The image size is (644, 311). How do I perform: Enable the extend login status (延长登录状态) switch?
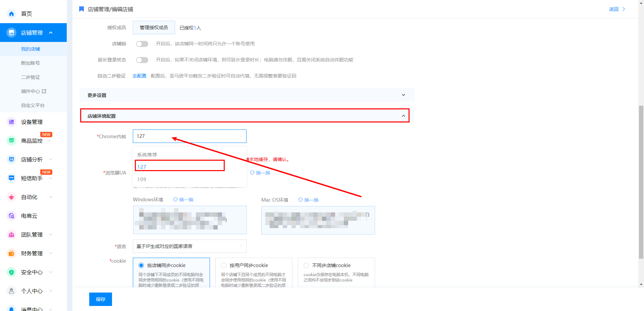[142, 60]
